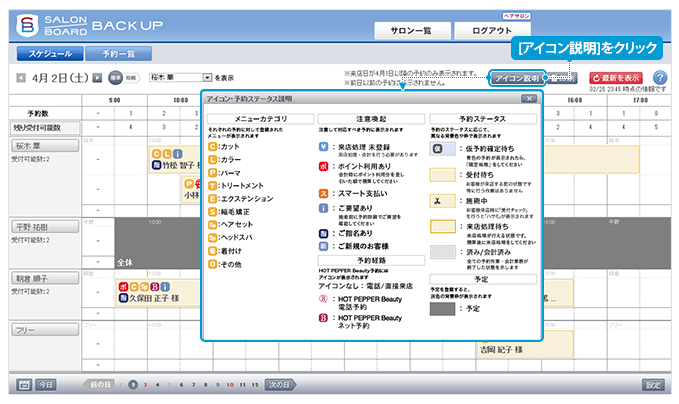
Task: Click the cut icon on 竹松 智子 reservation
Action: tap(156, 153)
